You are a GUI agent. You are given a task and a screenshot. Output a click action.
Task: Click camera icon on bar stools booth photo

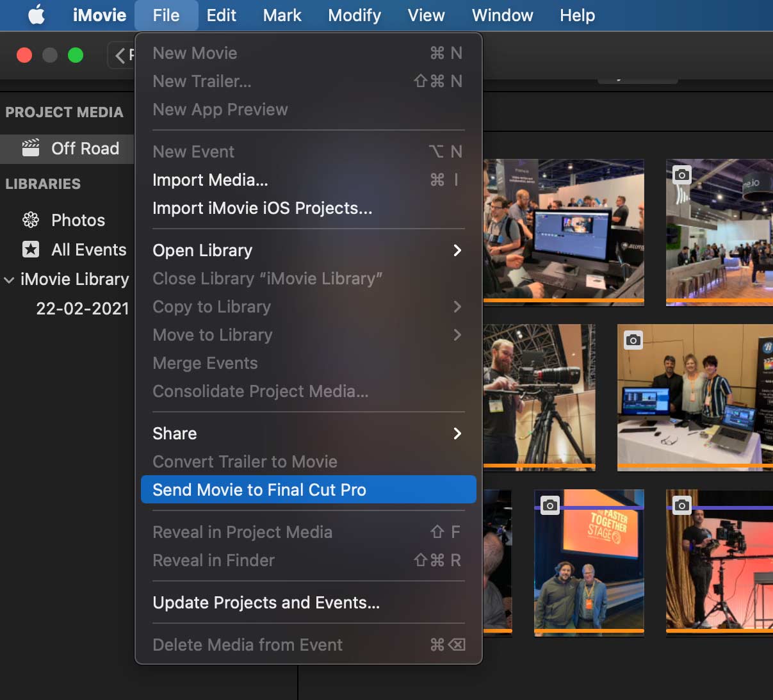[682, 175]
